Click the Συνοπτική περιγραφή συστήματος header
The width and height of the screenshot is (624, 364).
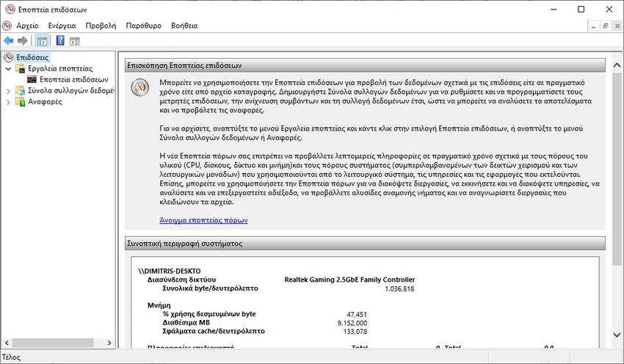point(365,244)
